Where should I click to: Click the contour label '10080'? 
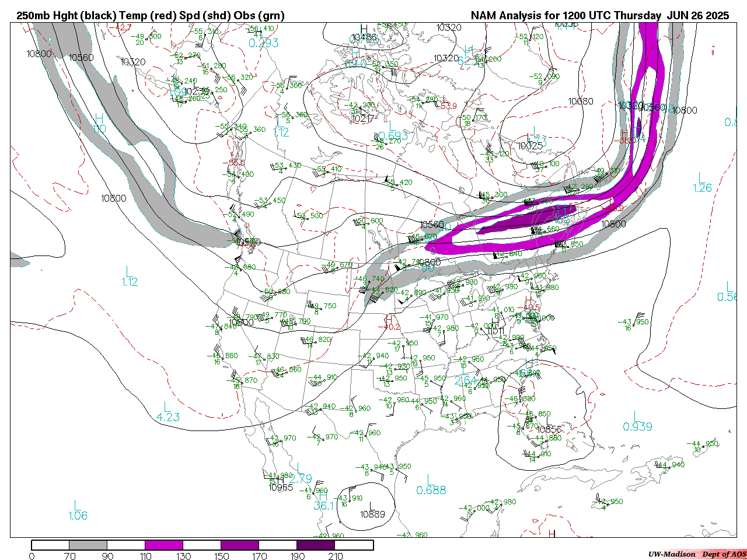point(581,101)
